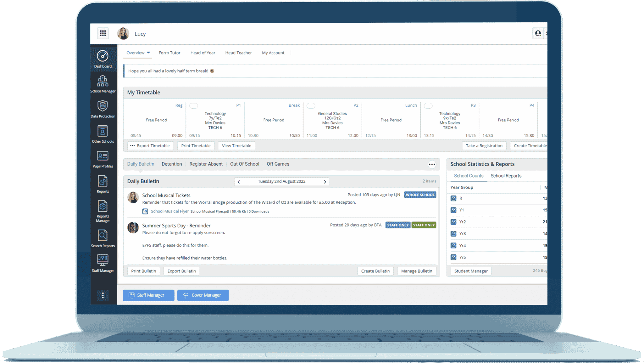This screenshot has width=644, height=364.
Task: Open Yr4 year group row icon
Action: pyautogui.click(x=453, y=246)
